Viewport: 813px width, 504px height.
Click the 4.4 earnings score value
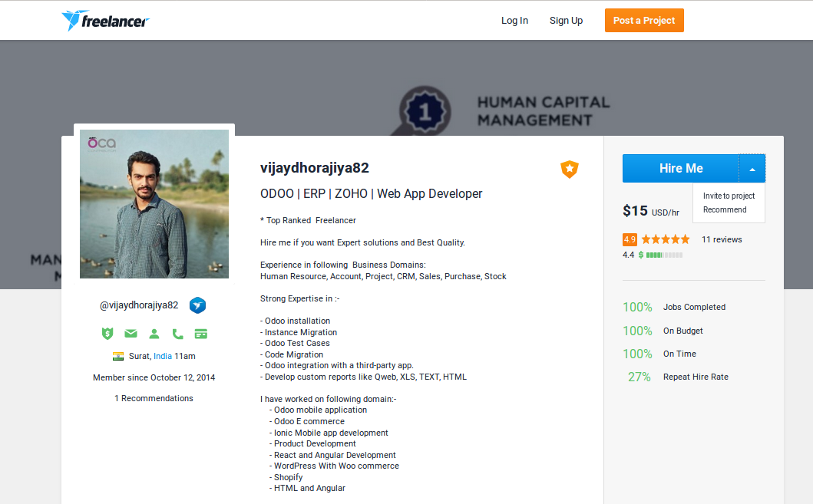(629, 255)
